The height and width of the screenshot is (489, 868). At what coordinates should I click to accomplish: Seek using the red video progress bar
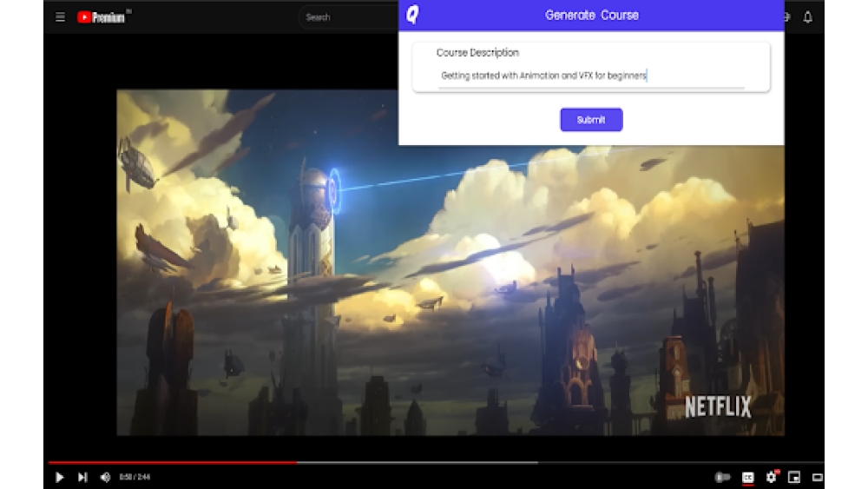tap(173, 462)
